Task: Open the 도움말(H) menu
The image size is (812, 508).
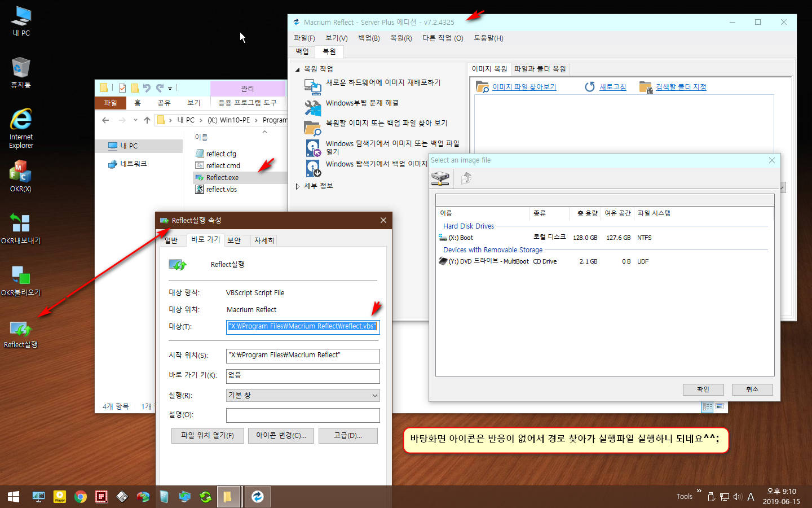Action: (488, 38)
